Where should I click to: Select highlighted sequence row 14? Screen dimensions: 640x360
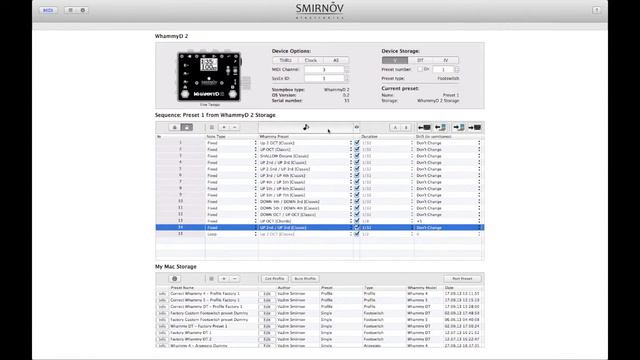[x=320, y=227]
